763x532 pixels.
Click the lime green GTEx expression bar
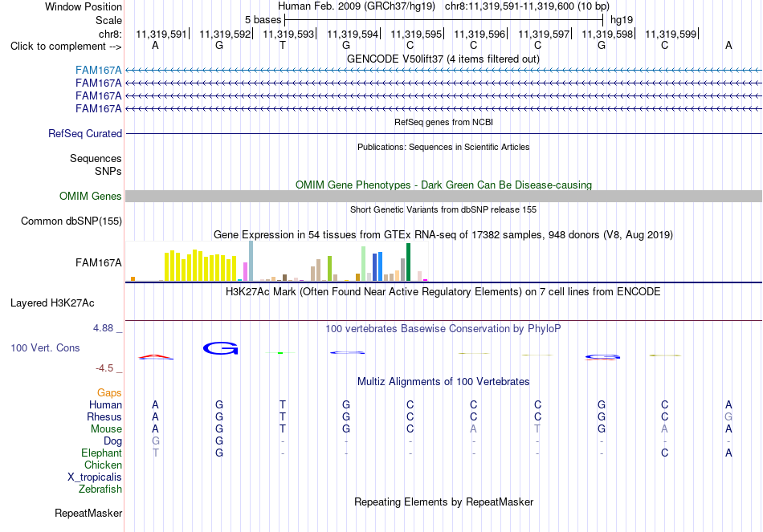(329, 269)
